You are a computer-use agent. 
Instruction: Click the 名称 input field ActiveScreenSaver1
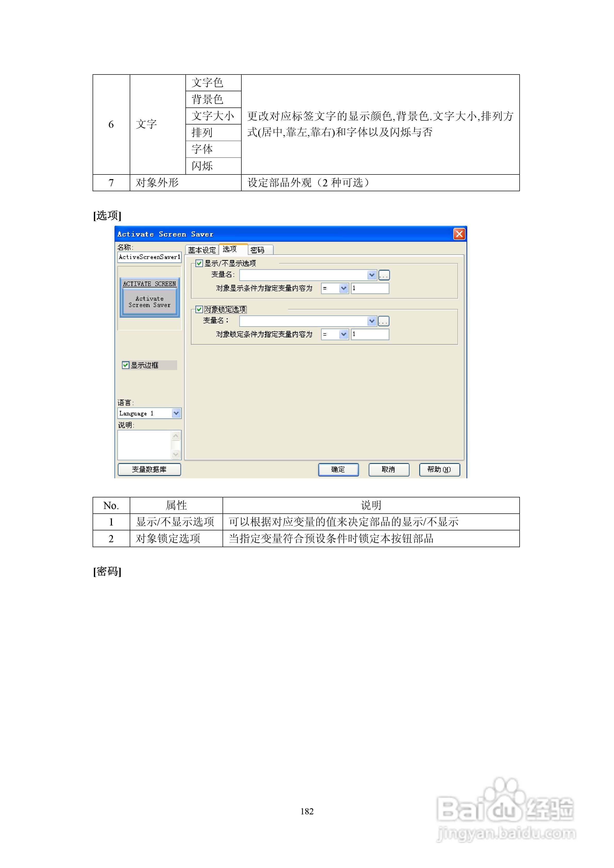(149, 257)
